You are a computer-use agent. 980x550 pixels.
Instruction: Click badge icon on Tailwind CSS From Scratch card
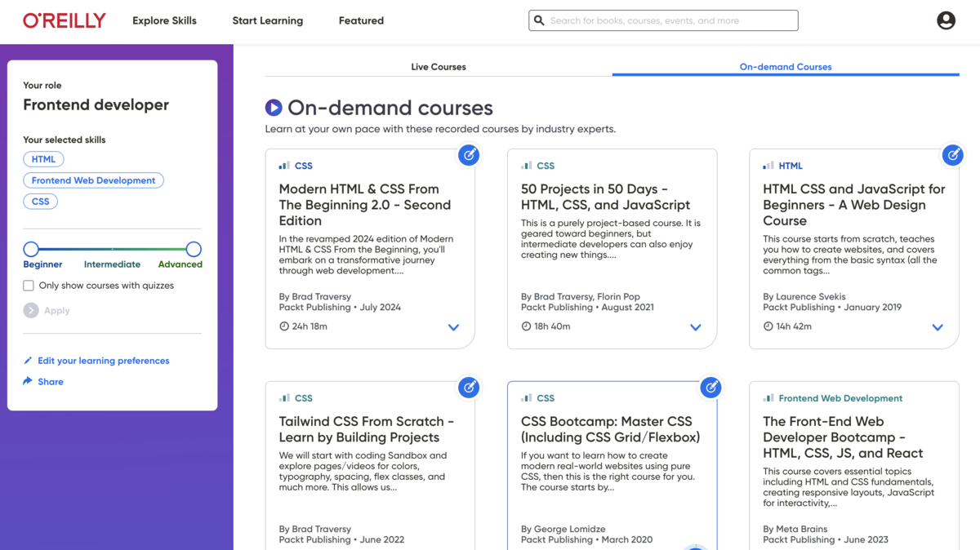[x=469, y=388]
